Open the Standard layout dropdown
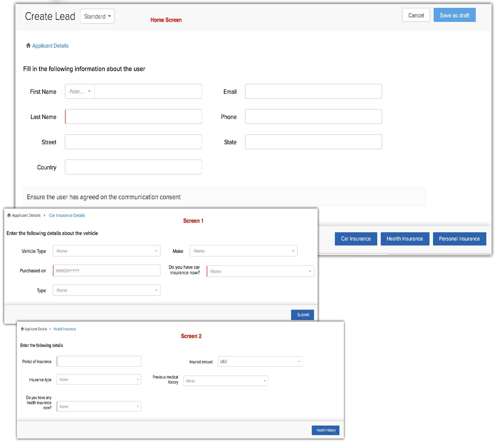Image resolution: width=495 pixels, height=448 pixels. [x=97, y=17]
